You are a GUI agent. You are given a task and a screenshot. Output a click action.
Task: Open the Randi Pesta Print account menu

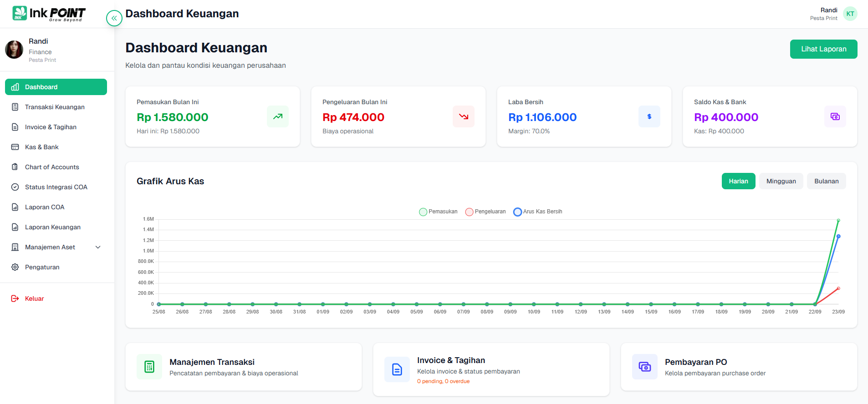click(824, 14)
